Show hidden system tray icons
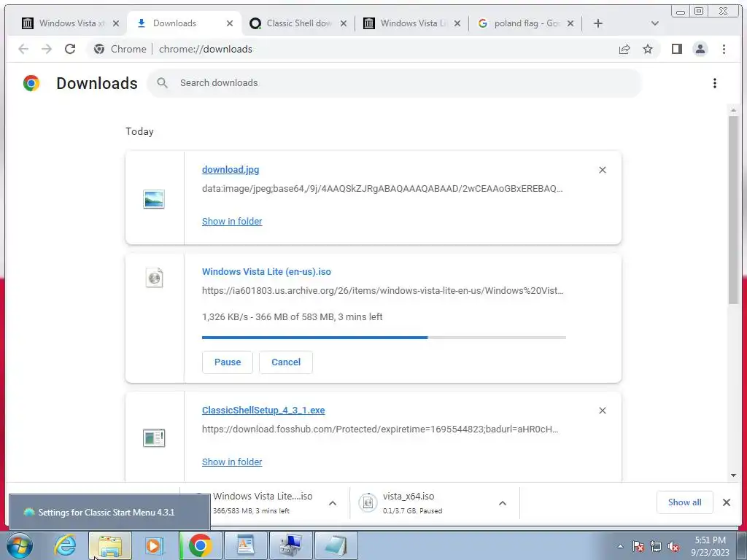This screenshot has height=560, width=747. point(620,547)
